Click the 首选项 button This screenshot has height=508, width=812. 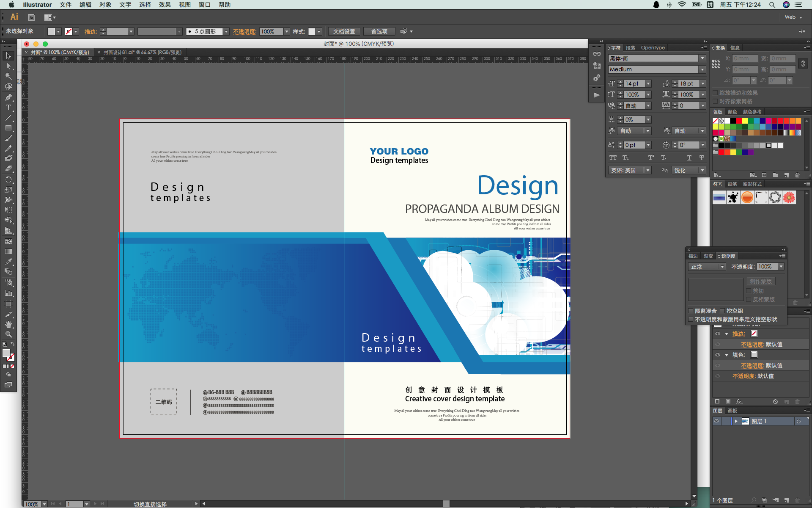379,31
